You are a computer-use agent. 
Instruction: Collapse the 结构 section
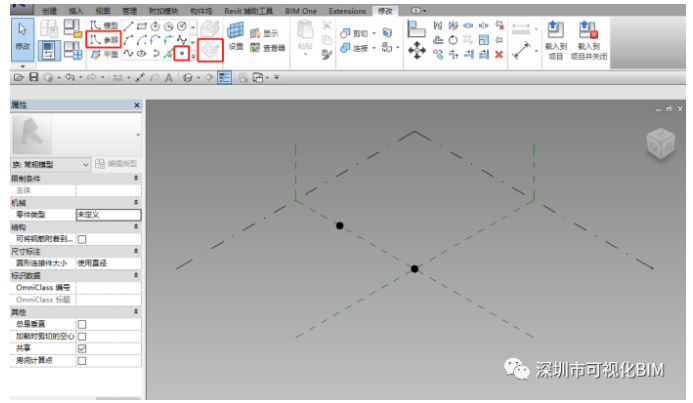click(136, 227)
